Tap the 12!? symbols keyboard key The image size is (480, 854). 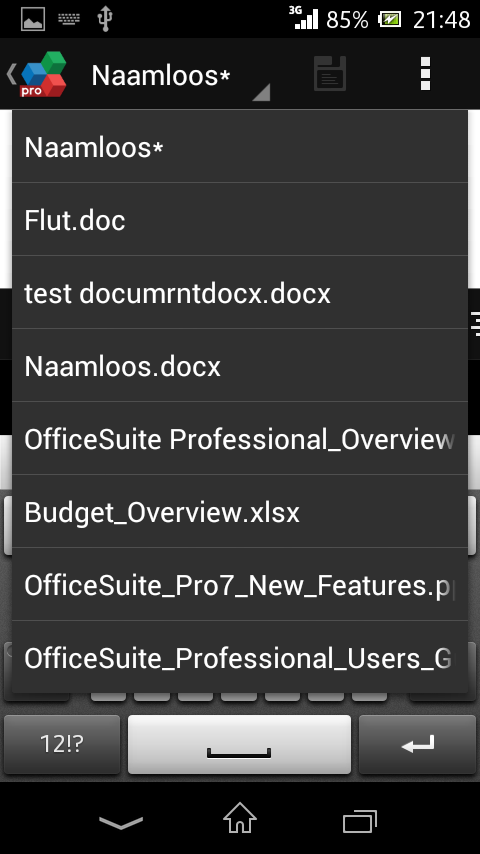coord(62,744)
